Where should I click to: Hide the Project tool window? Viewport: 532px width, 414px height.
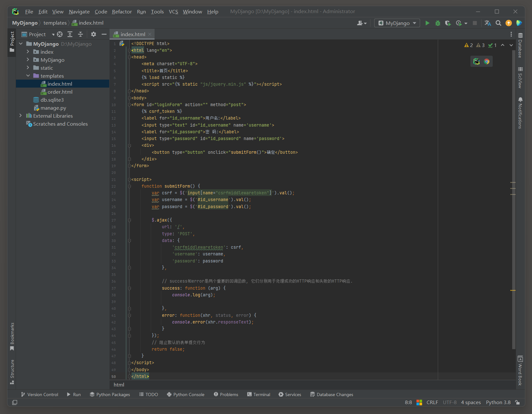tap(104, 34)
